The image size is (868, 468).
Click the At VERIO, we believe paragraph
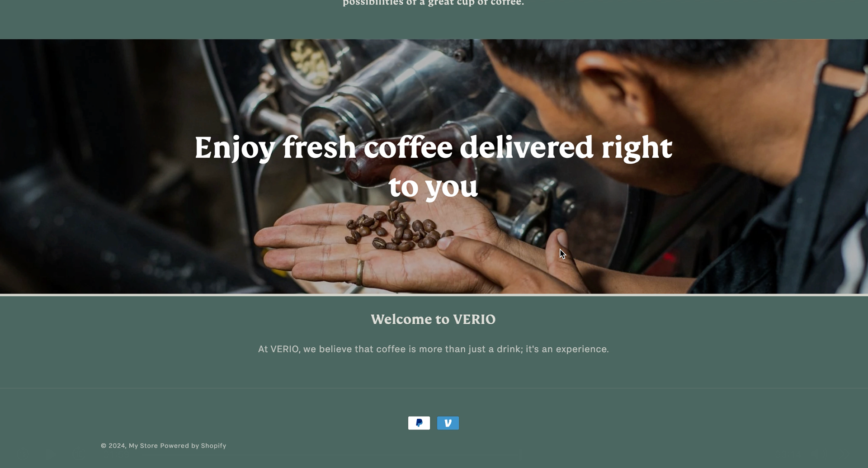click(433, 349)
